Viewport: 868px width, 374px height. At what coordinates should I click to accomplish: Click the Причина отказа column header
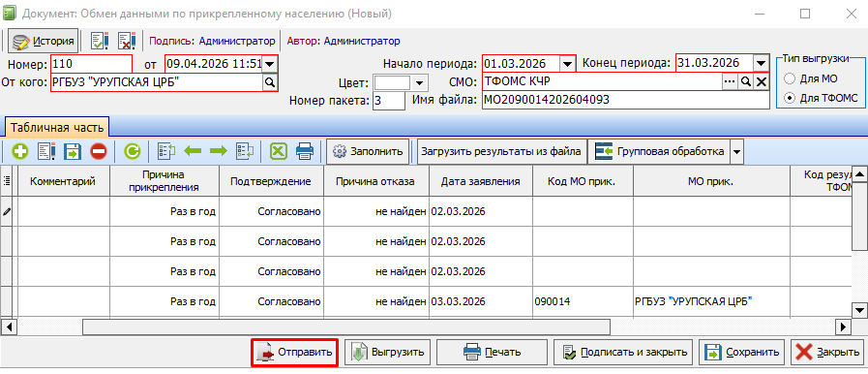pyautogui.click(x=375, y=180)
